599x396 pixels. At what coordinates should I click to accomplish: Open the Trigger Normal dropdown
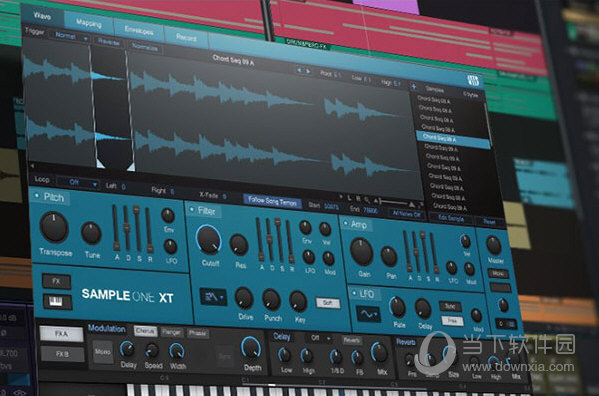(70, 36)
